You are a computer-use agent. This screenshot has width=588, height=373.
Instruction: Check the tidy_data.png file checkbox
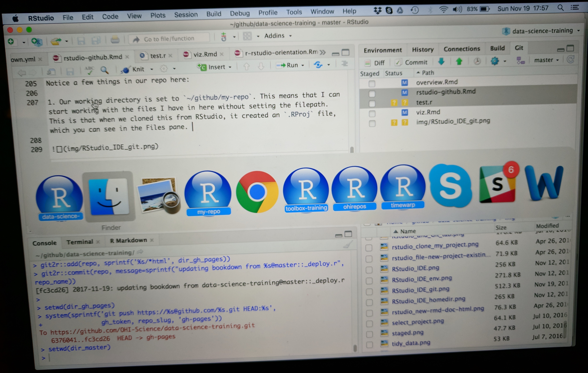(x=369, y=345)
